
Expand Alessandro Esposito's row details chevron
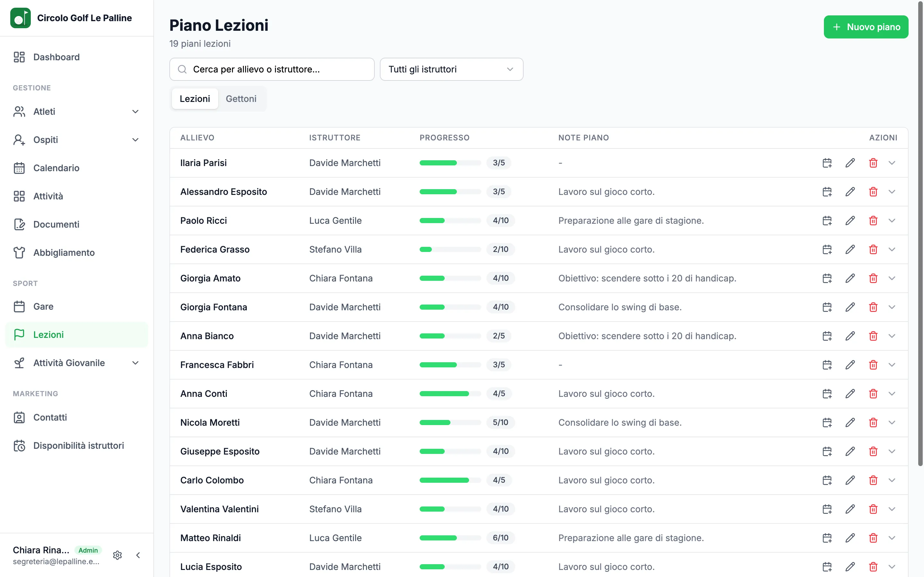892,192
